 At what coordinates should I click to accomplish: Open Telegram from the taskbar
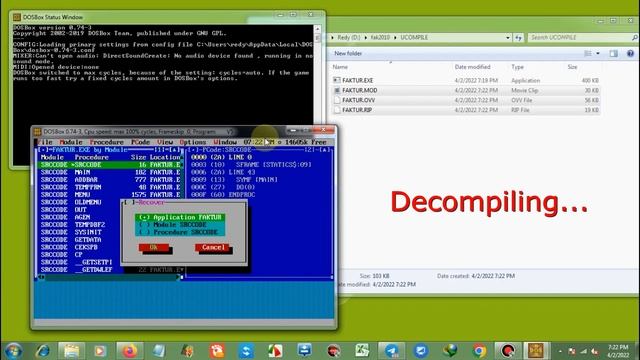[x=391, y=351]
